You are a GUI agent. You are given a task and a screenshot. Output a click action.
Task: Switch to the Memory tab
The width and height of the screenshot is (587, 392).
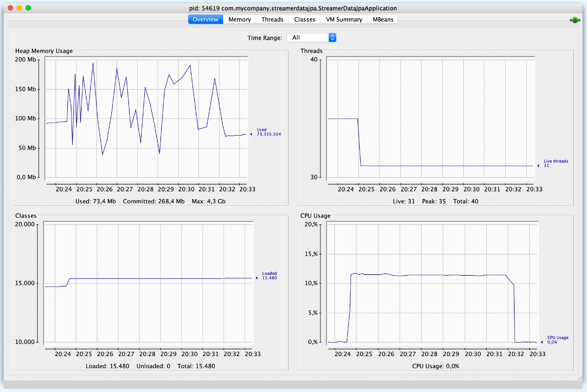(x=239, y=20)
